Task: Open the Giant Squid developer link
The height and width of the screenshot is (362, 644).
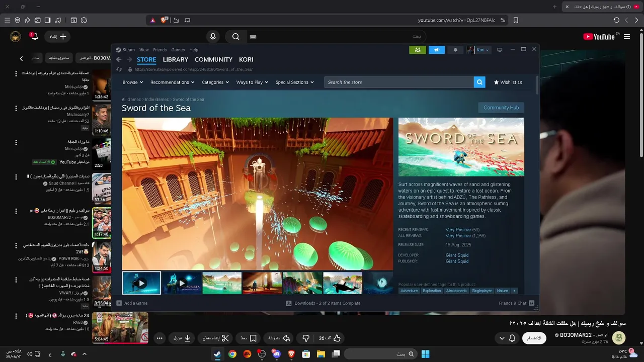Action: pos(457,255)
